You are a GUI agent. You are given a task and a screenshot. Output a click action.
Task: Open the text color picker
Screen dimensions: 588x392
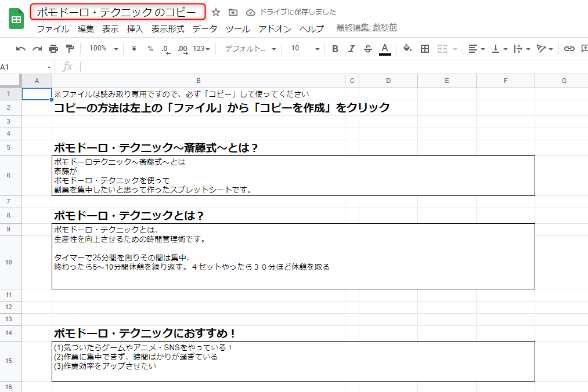[x=385, y=49]
